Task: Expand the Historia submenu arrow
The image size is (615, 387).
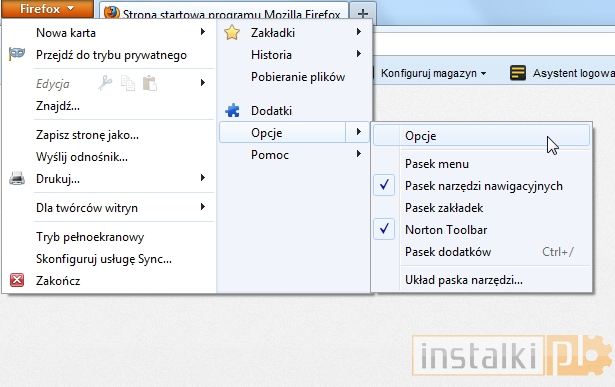Action: click(x=358, y=54)
